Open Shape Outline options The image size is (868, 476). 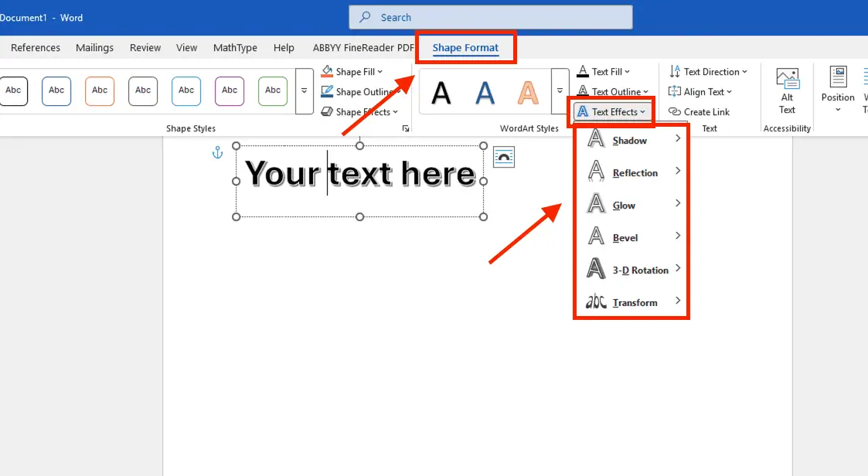(x=328, y=91)
